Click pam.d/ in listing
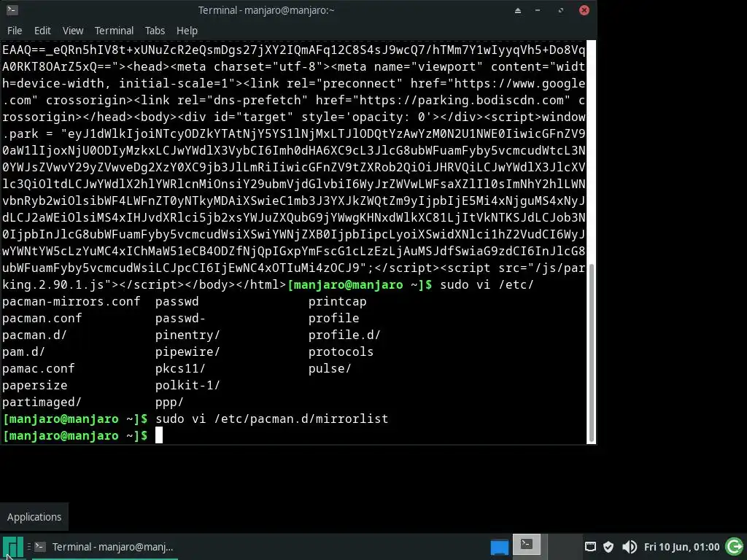The width and height of the screenshot is (747, 560). coord(24,352)
